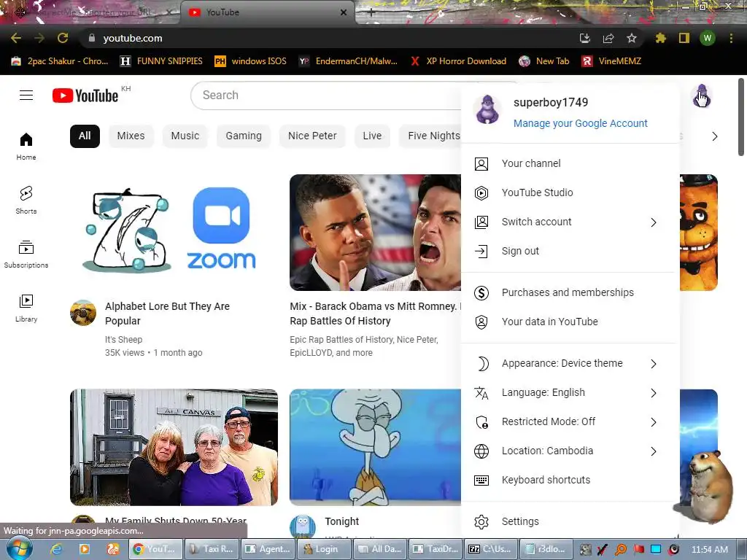Expand Location: Cambodia submenu
The width and height of the screenshot is (747, 560).
pyautogui.click(x=570, y=451)
